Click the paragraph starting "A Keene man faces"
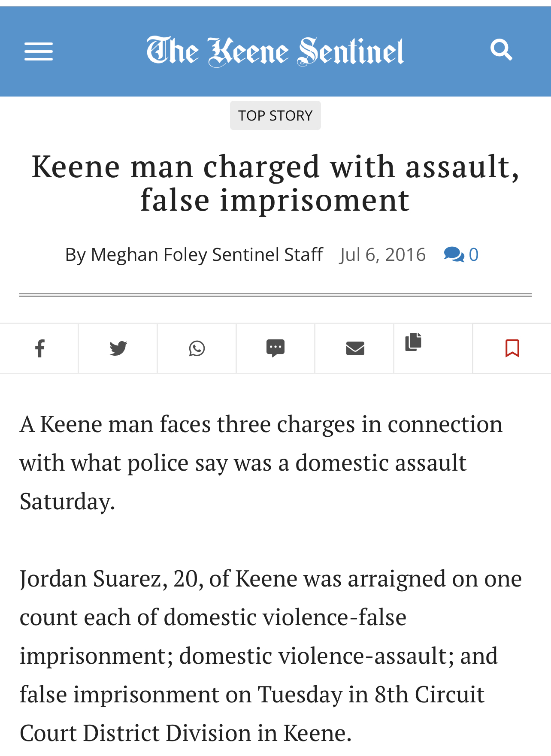The height and width of the screenshot is (756, 551). click(261, 462)
